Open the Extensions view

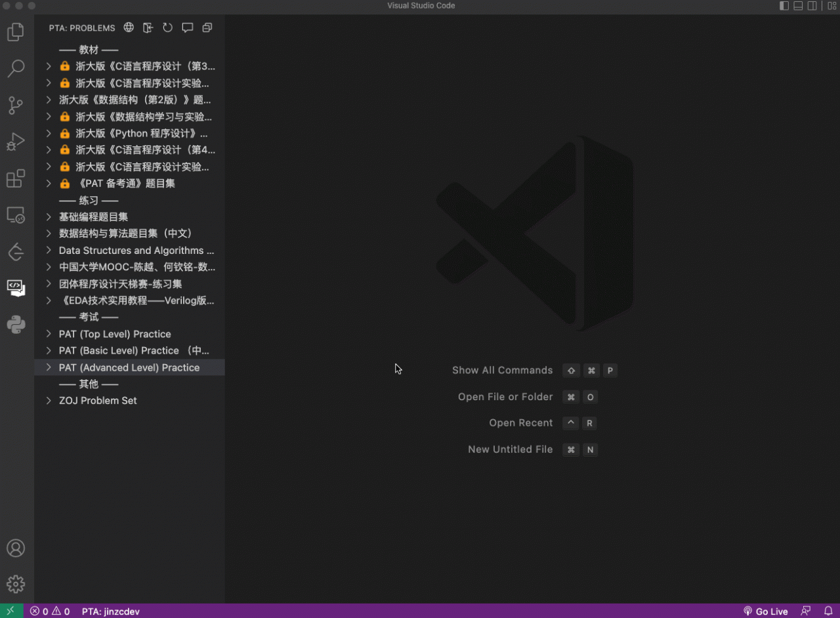click(x=16, y=178)
